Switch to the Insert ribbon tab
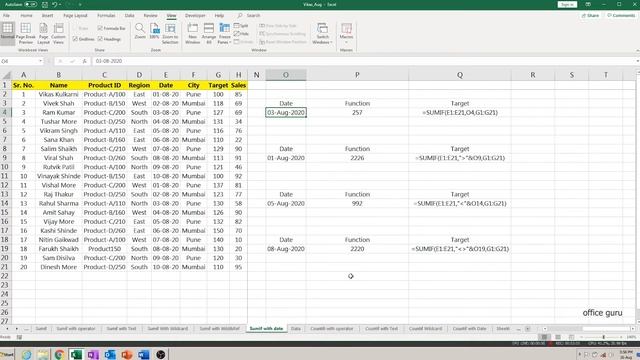The height and width of the screenshot is (360, 640). (x=47, y=16)
